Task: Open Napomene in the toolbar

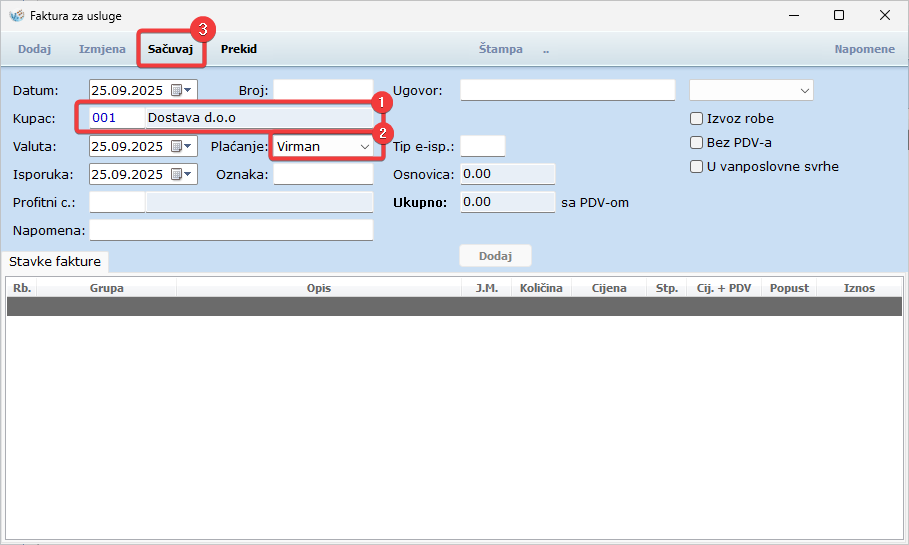Action: pos(864,49)
